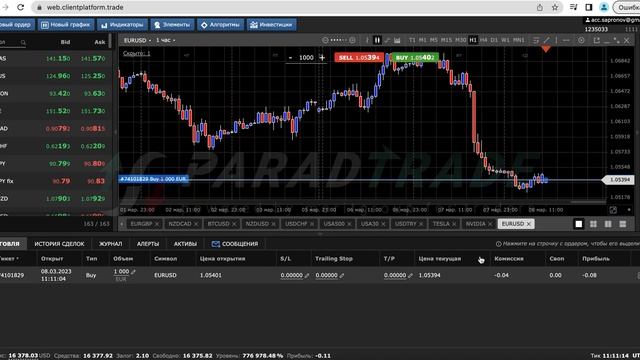
Task: Click the zoom-in magnifier icon
Action: click(352, 40)
